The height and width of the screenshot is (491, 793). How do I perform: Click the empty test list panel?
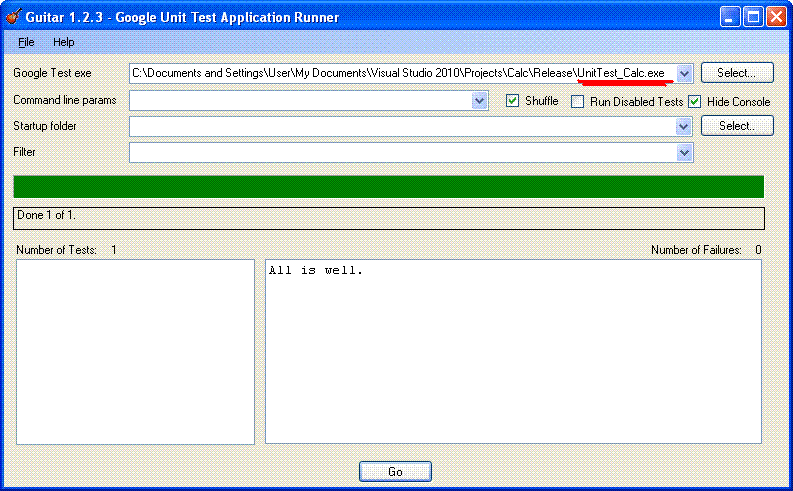(135, 352)
